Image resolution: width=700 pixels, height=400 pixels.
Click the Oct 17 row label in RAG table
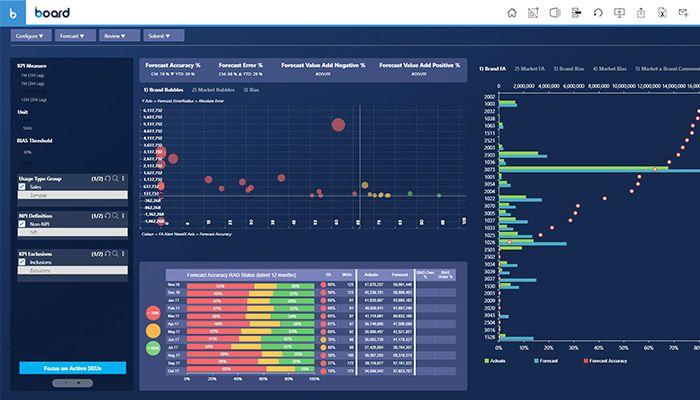pyautogui.click(x=174, y=371)
